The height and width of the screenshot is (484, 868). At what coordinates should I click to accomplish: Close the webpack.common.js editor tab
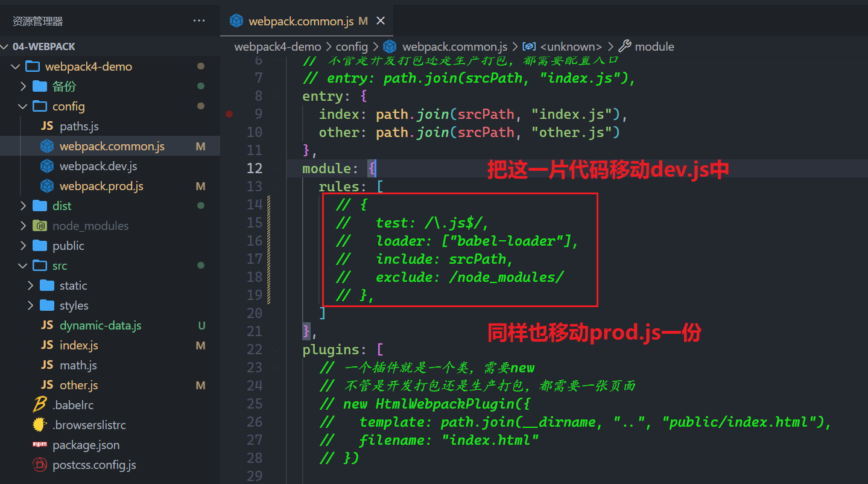tap(380, 21)
